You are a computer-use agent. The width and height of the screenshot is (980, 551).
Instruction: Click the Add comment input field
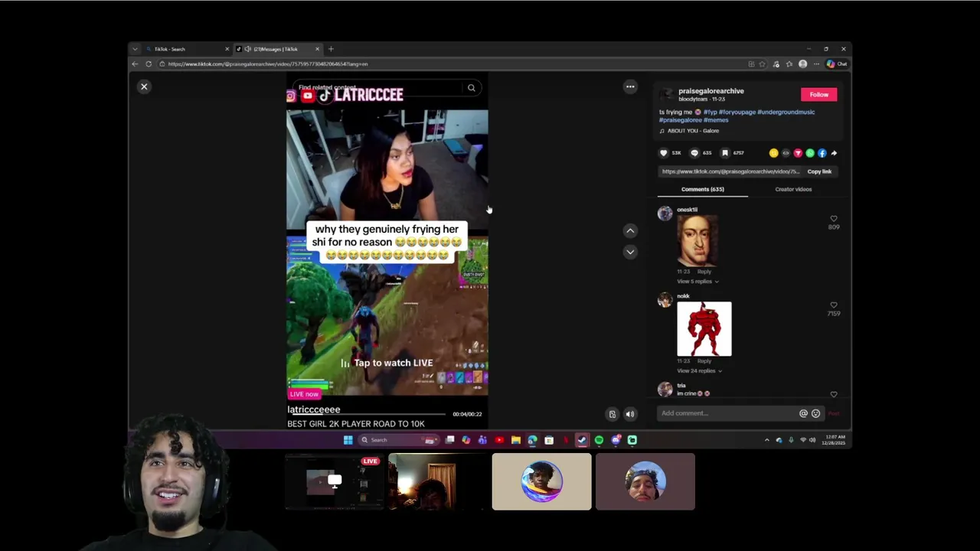coord(727,413)
